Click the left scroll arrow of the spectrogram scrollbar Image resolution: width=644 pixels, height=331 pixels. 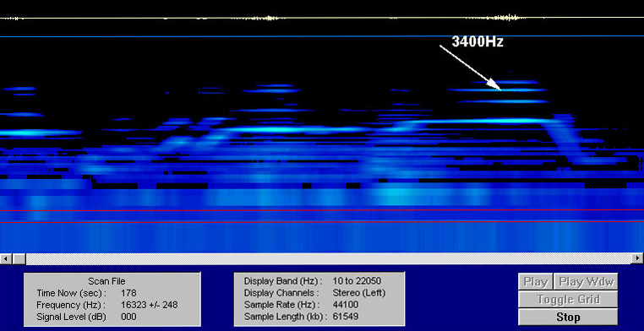(6, 259)
